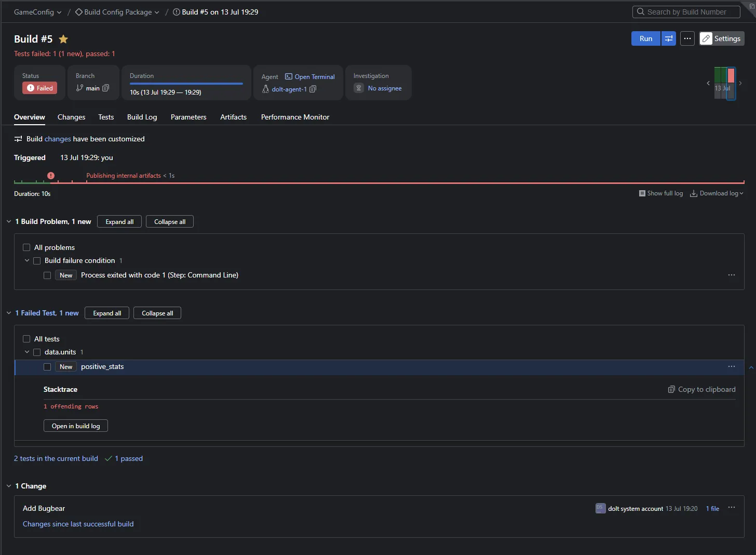Click Open in build log button
This screenshot has height=555, width=756.
coord(76,426)
